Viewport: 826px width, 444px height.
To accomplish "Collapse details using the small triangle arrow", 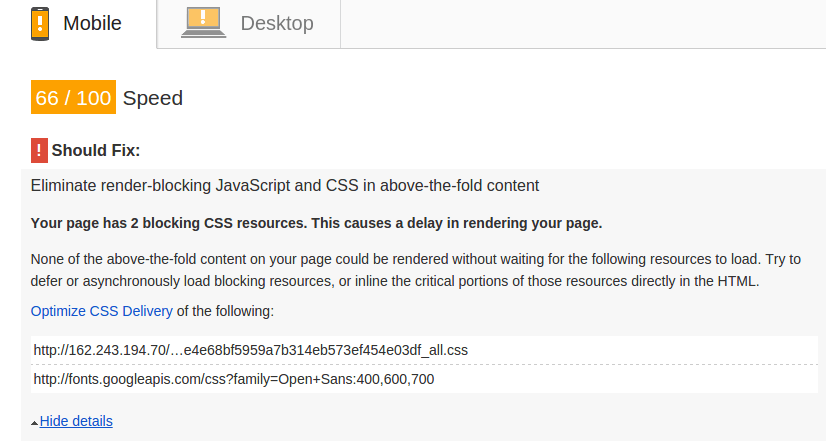I will pyautogui.click(x=34, y=422).
